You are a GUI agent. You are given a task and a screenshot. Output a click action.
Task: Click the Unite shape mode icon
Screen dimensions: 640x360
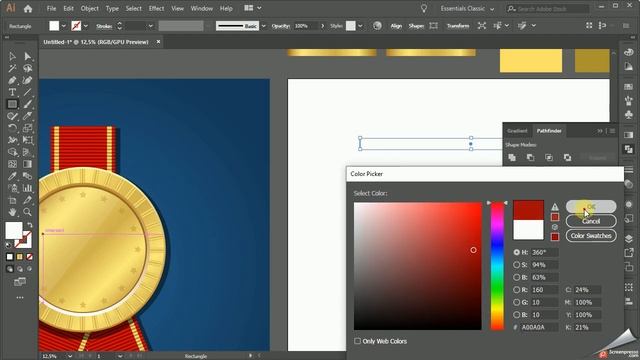tap(512, 158)
